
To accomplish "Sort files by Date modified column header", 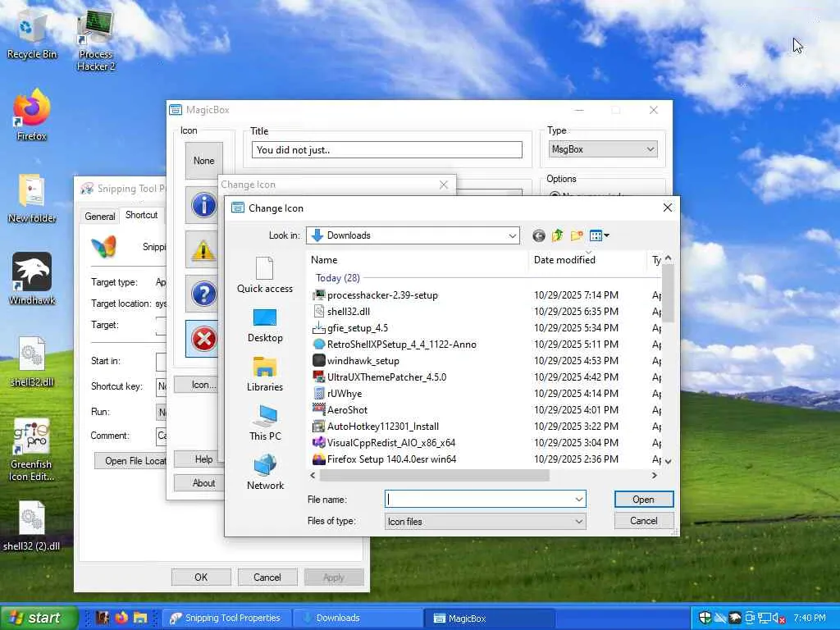I will click(x=588, y=260).
